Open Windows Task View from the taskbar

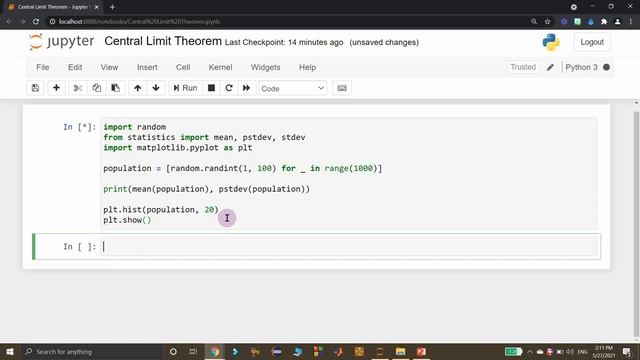tap(193, 351)
